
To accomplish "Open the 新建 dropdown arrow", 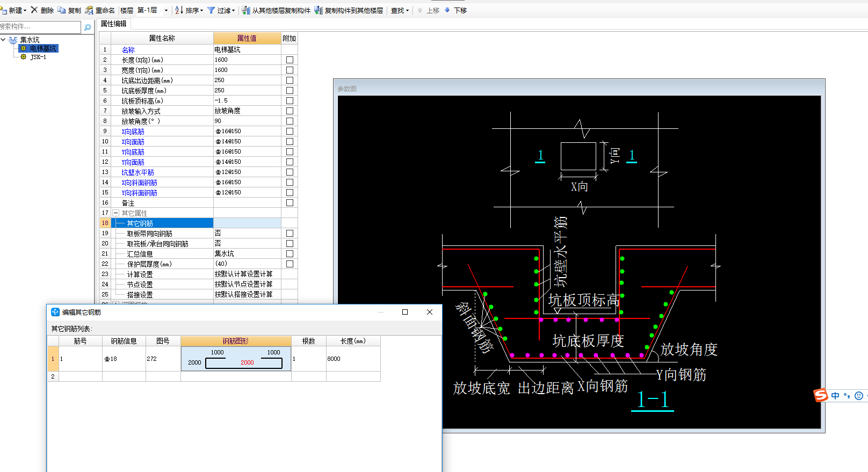I will (x=25, y=11).
